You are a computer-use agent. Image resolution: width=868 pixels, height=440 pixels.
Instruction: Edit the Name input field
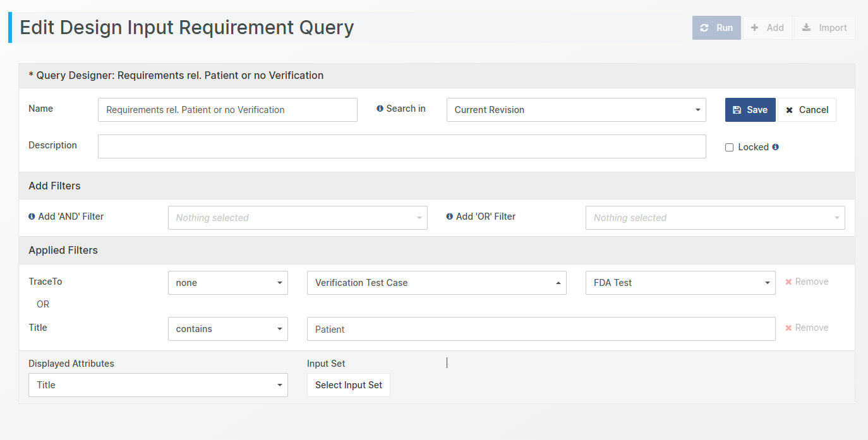click(227, 110)
